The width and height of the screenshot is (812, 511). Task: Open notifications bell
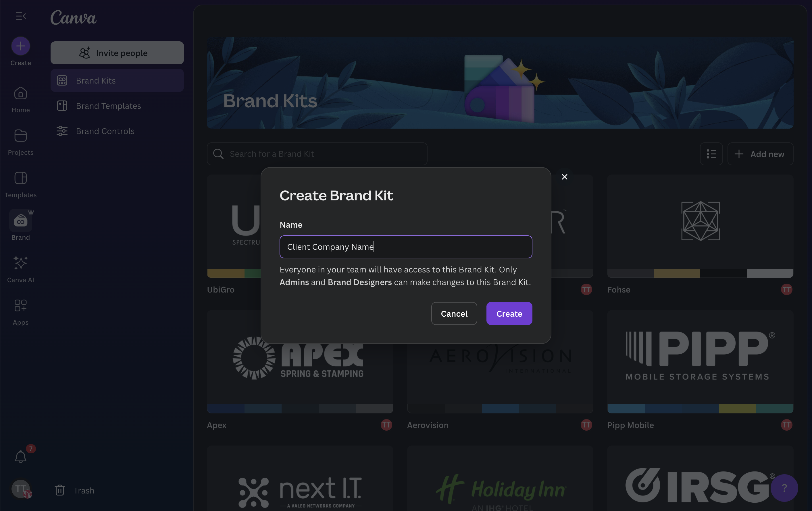click(x=21, y=457)
